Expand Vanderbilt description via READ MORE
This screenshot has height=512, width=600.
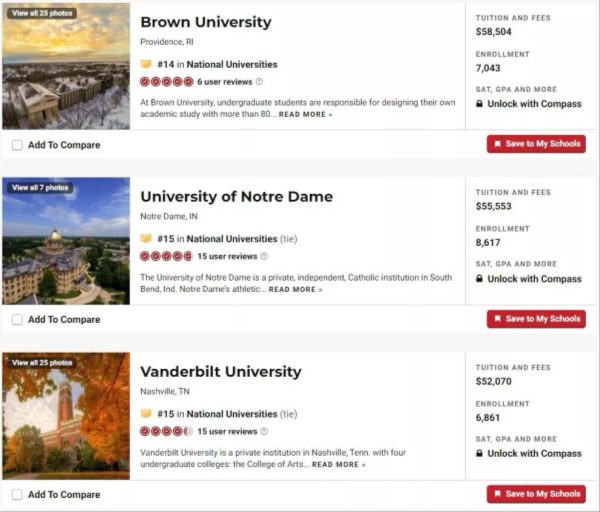339,464
